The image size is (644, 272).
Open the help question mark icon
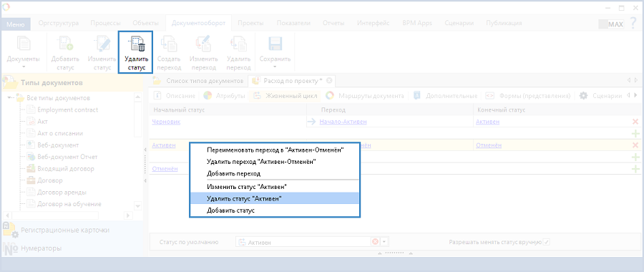[x=633, y=24]
